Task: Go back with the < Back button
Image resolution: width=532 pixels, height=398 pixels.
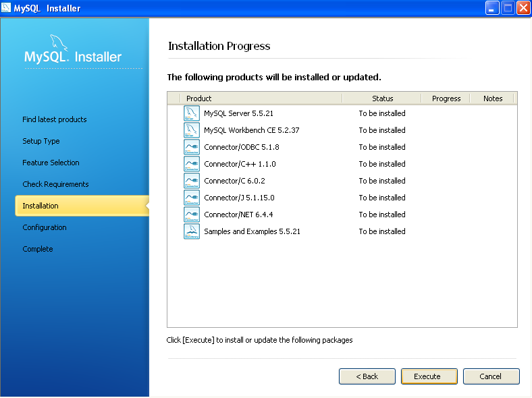Action: [x=367, y=376]
